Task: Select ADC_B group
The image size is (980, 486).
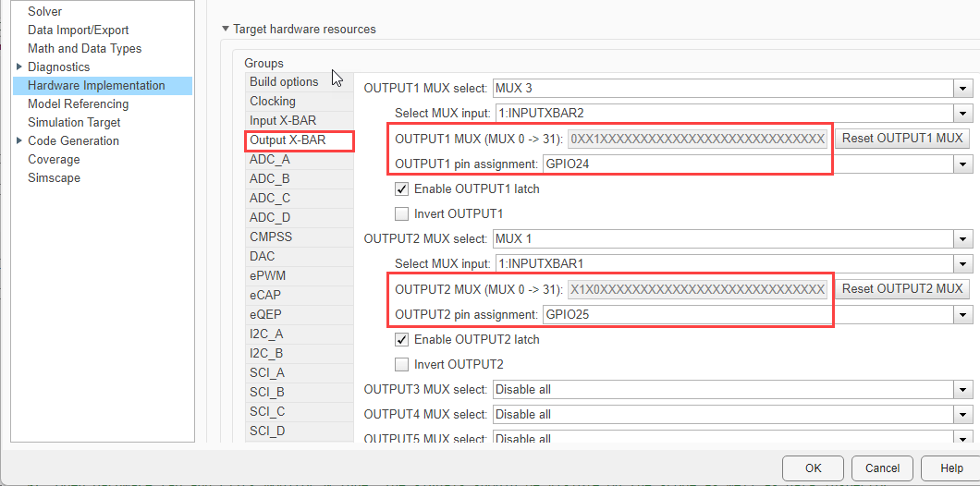Action: click(300, 179)
